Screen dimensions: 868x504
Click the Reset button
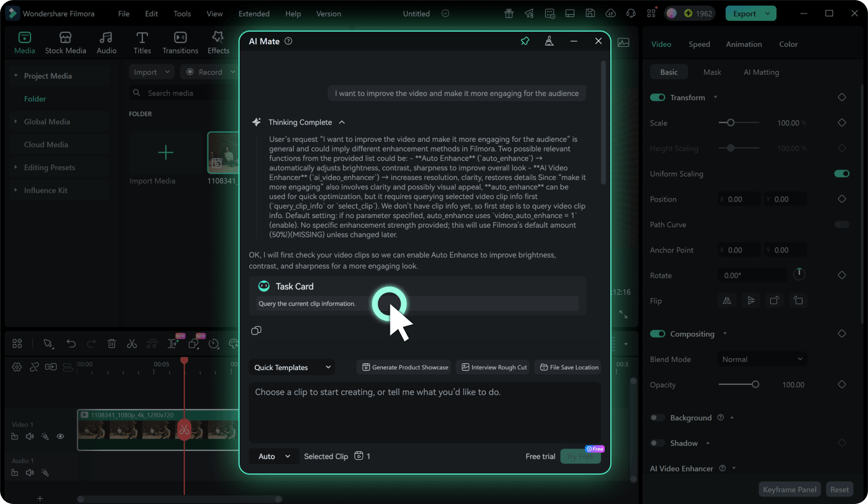[x=839, y=489]
